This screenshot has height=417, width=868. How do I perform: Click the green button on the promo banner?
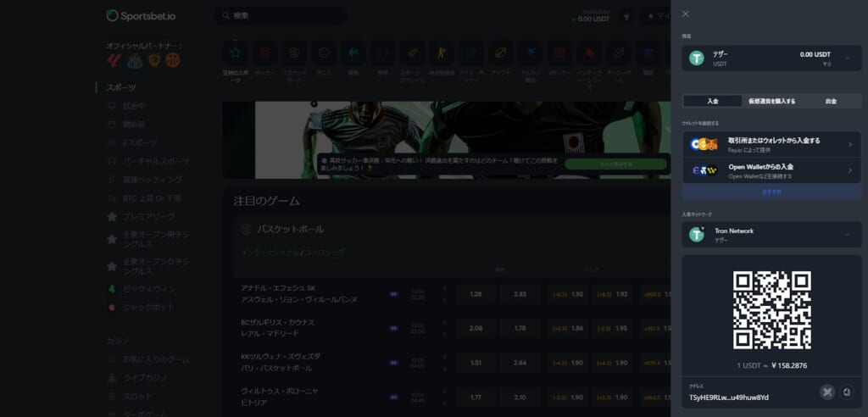point(615,164)
